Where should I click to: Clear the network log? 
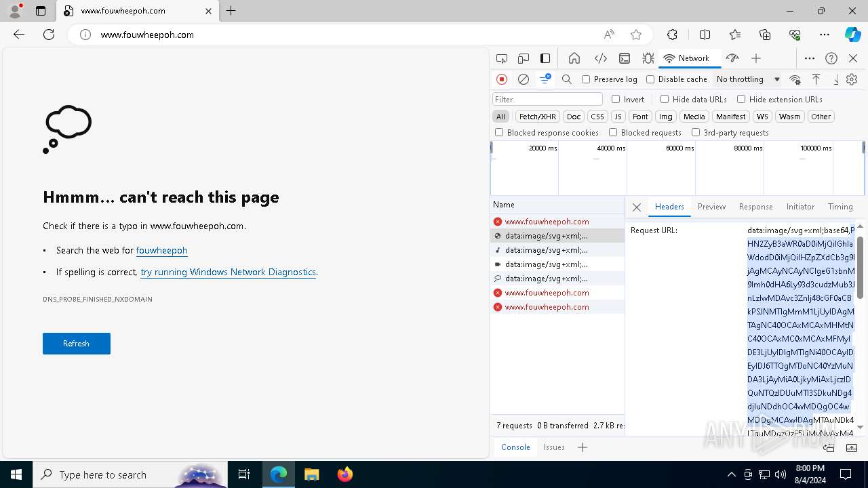(524, 79)
